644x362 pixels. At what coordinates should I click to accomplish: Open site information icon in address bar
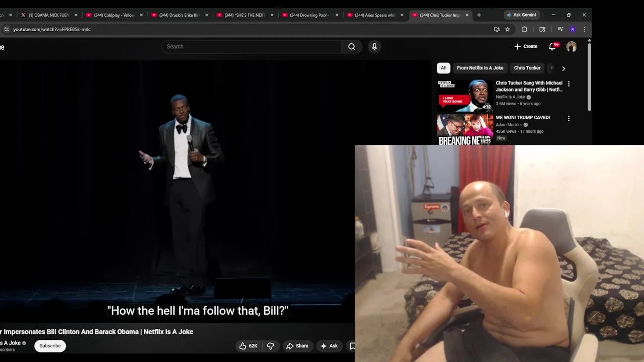(6, 29)
